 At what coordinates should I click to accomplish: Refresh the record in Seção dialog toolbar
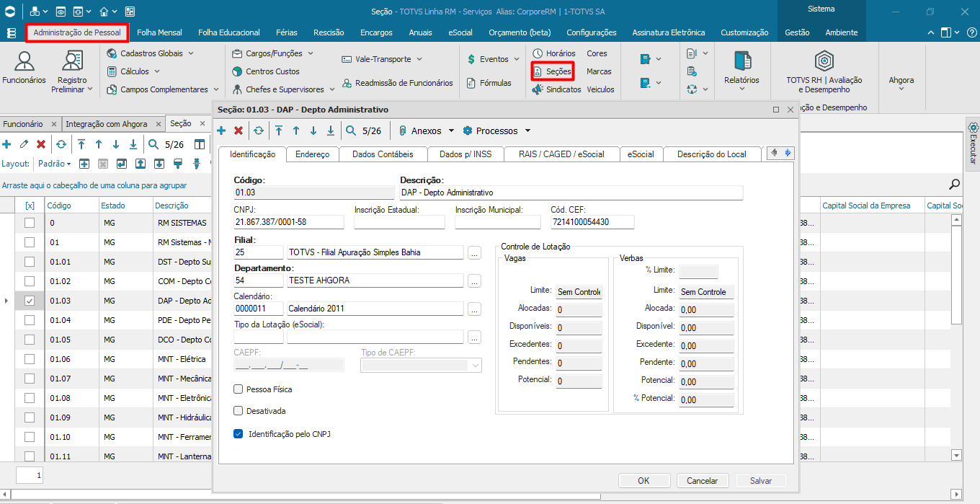[x=258, y=131]
